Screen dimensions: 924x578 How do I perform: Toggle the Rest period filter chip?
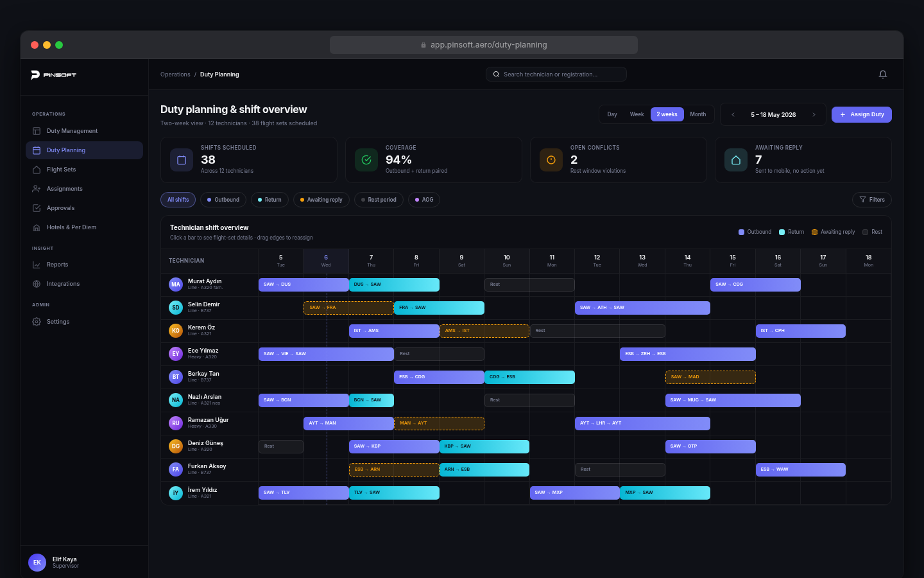coord(379,200)
